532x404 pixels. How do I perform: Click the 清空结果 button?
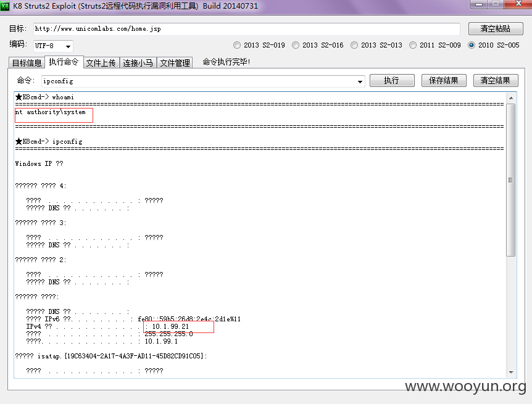(496, 80)
